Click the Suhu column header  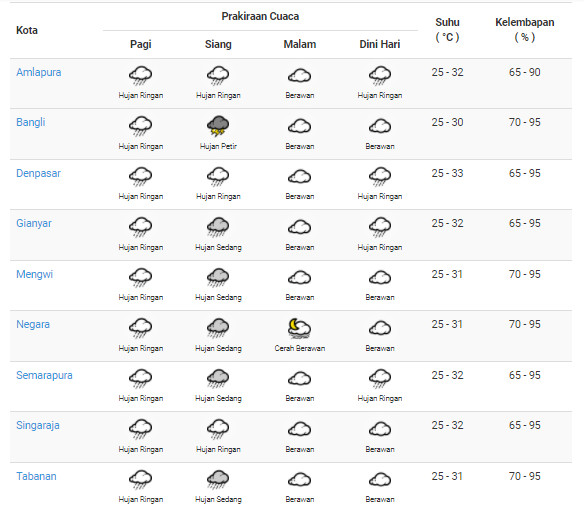point(447,29)
